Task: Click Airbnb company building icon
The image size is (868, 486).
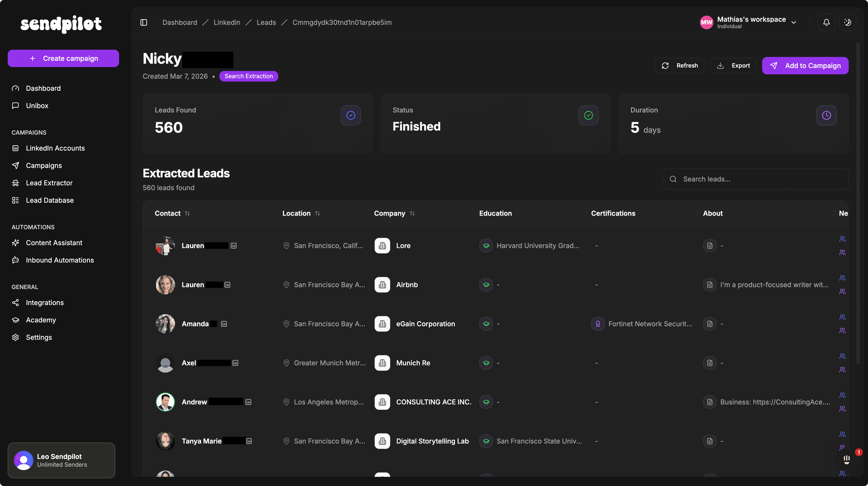Action: pyautogui.click(x=382, y=285)
